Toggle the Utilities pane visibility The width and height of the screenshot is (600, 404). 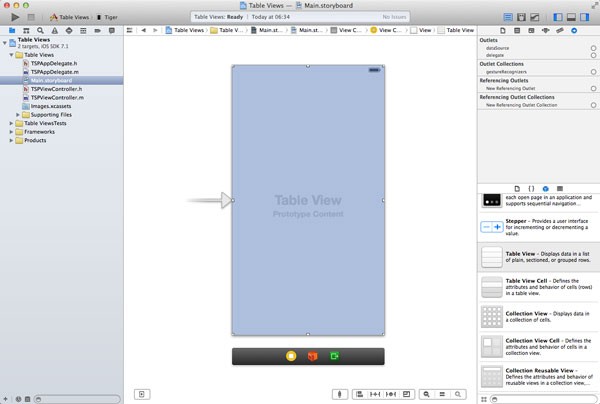[585, 17]
